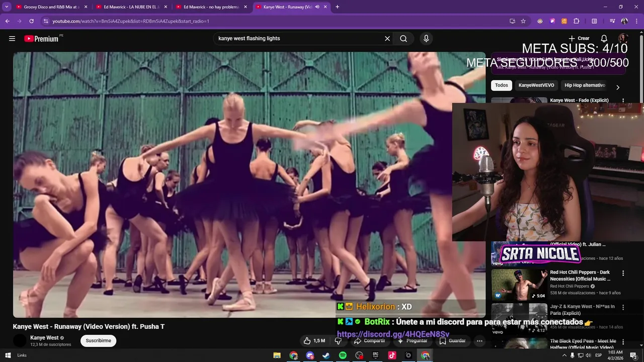Open the Windows Start menu
Viewport: 644px width, 362px height.
(x=8, y=355)
